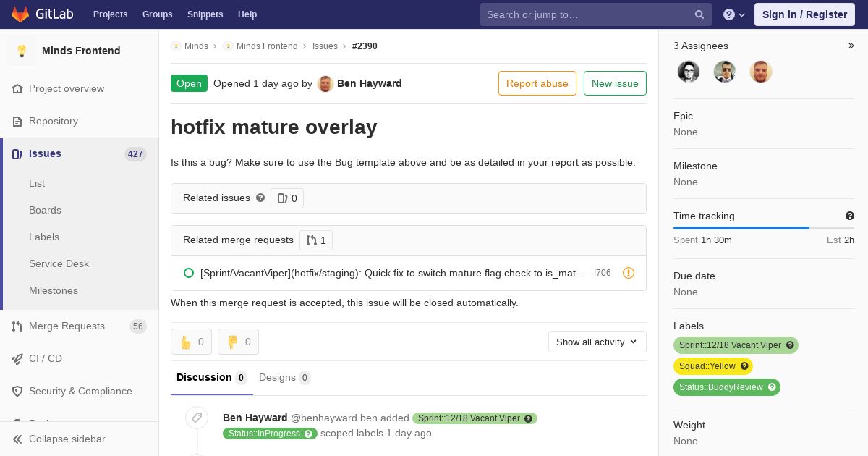The image size is (868, 456).
Task: Collapse the right sidebar chevrons
Action: pos(851,46)
